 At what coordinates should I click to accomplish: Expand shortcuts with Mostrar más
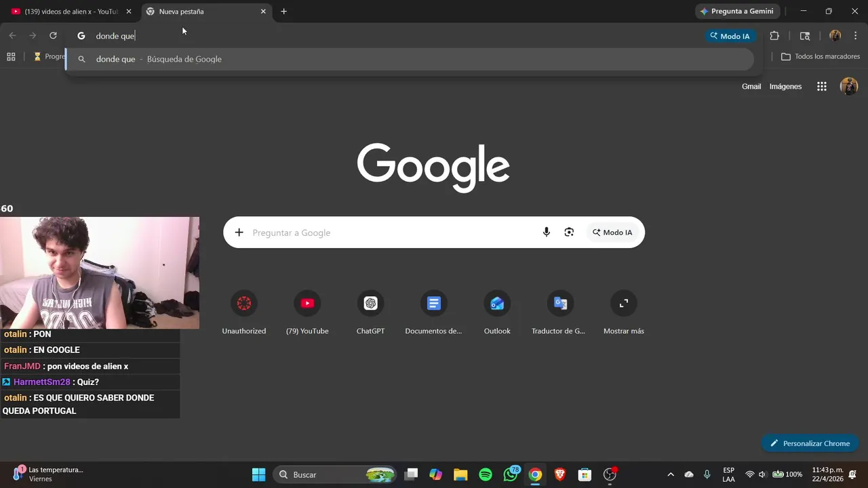(x=624, y=313)
